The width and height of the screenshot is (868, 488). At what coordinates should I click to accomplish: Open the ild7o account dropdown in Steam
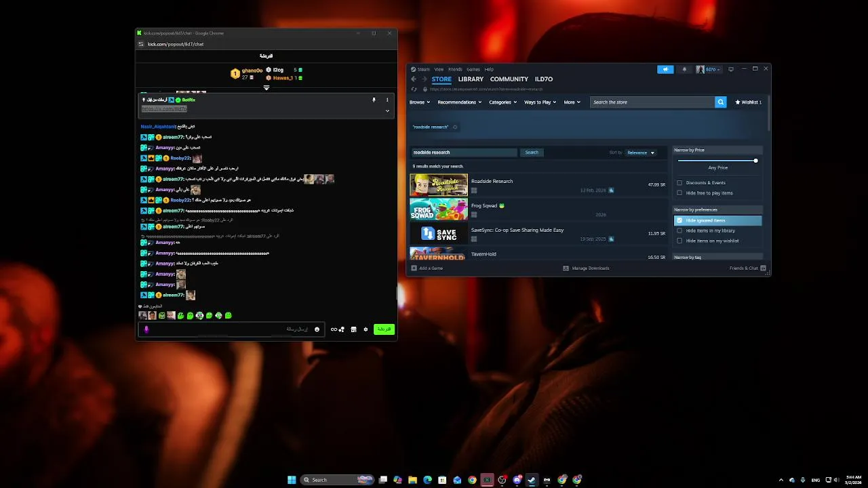click(709, 69)
